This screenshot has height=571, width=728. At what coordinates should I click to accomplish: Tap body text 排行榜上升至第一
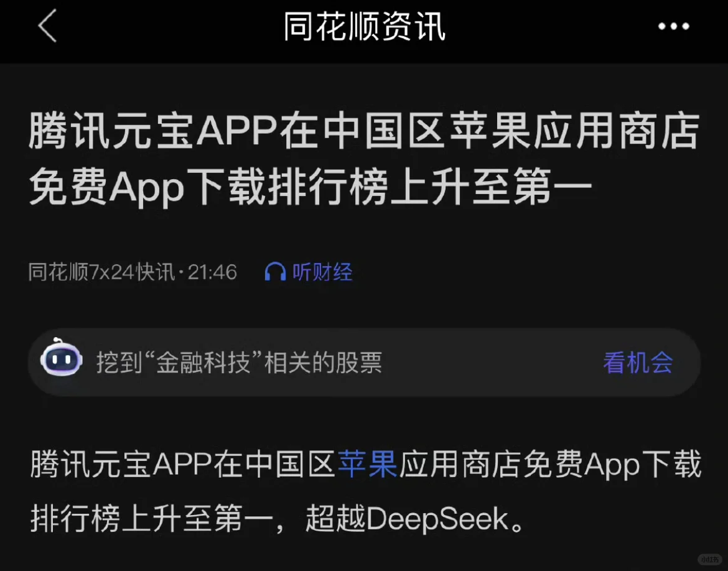coord(152,519)
